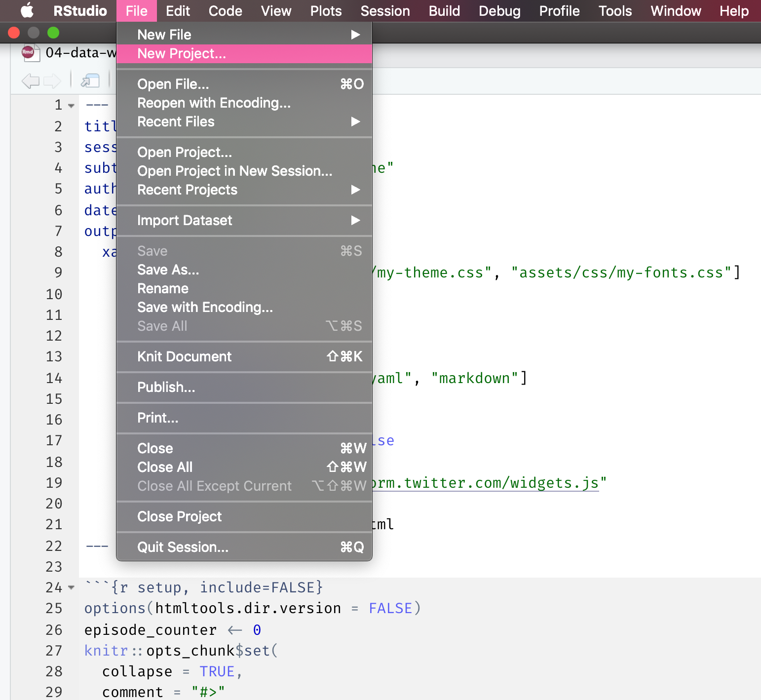Open the Help menu
761x700 pixels.
coord(734,11)
